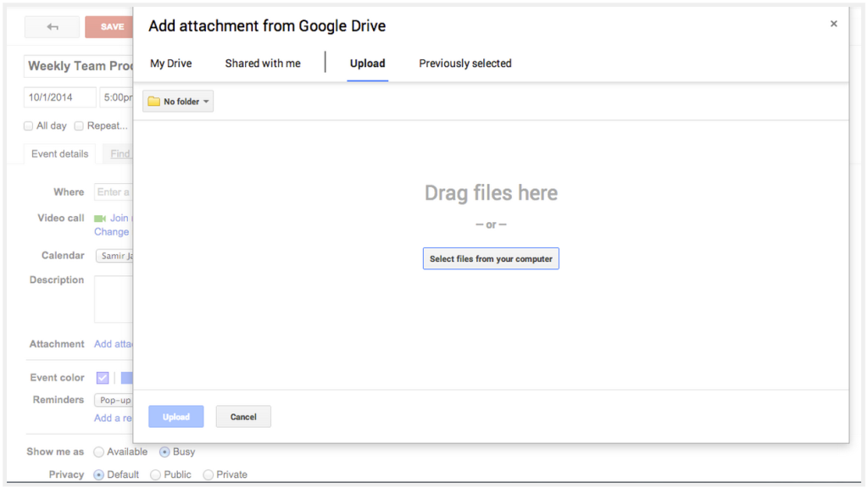Click Select files from your computer
The image size is (868, 488).
[491, 258]
